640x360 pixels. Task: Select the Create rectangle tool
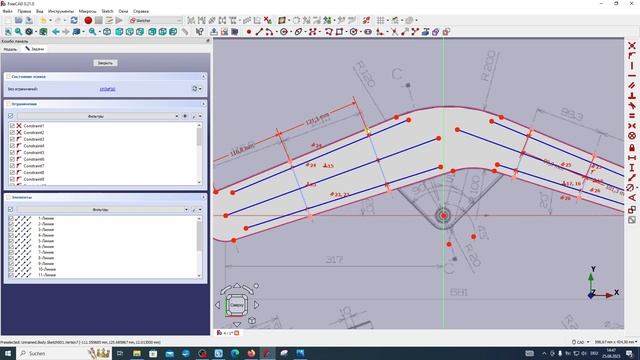point(339,31)
